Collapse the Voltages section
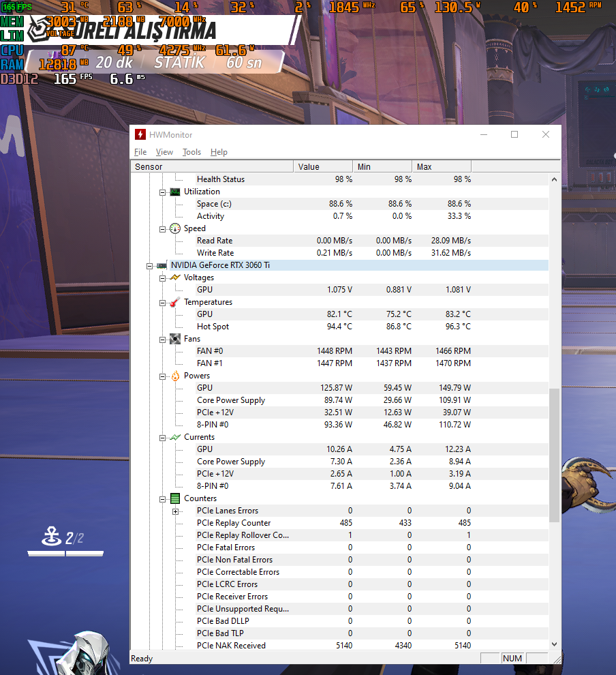The image size is (616, 675). pos(162,279)
